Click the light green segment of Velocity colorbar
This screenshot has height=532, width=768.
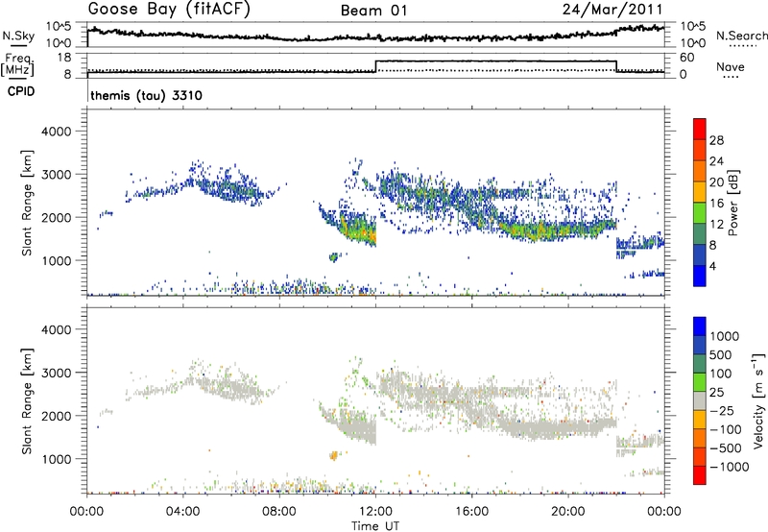pyautogui.click(x=700, y=382)
